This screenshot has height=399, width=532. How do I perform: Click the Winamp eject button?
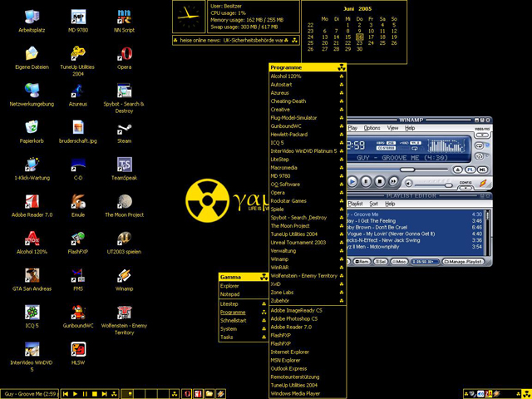(x=458, y=170)
